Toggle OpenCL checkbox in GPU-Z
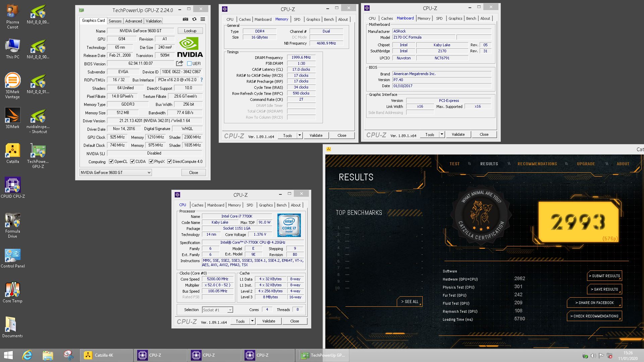644x362 pixels. 111,162
